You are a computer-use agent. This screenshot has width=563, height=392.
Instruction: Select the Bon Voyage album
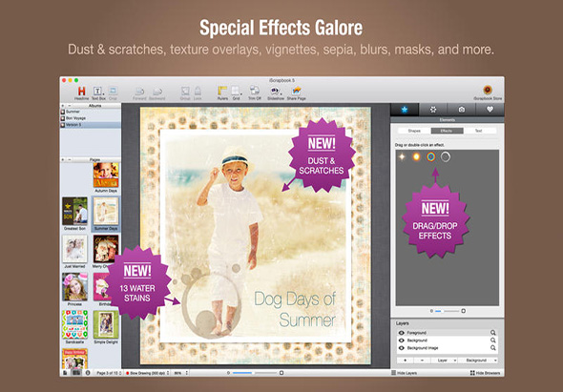pos(91,118)
